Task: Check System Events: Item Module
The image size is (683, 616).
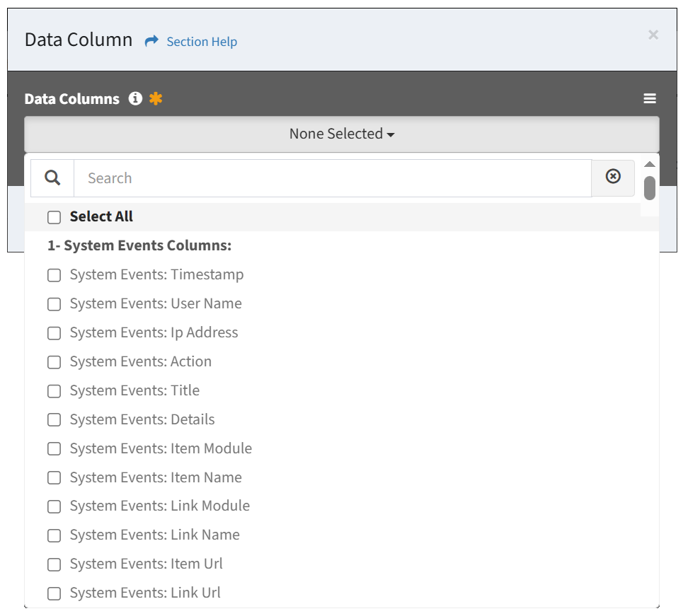Action: coord(54,449)
